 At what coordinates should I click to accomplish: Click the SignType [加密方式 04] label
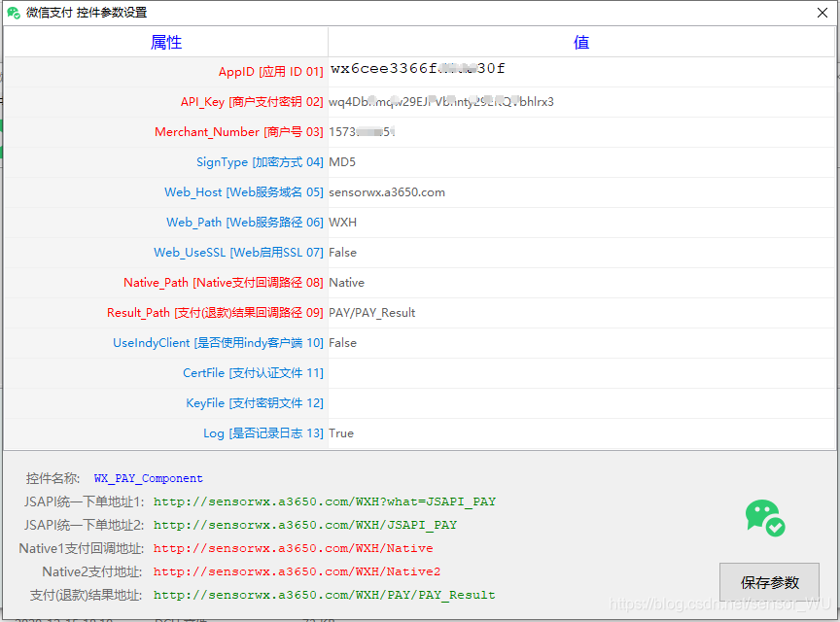point(260,162)
